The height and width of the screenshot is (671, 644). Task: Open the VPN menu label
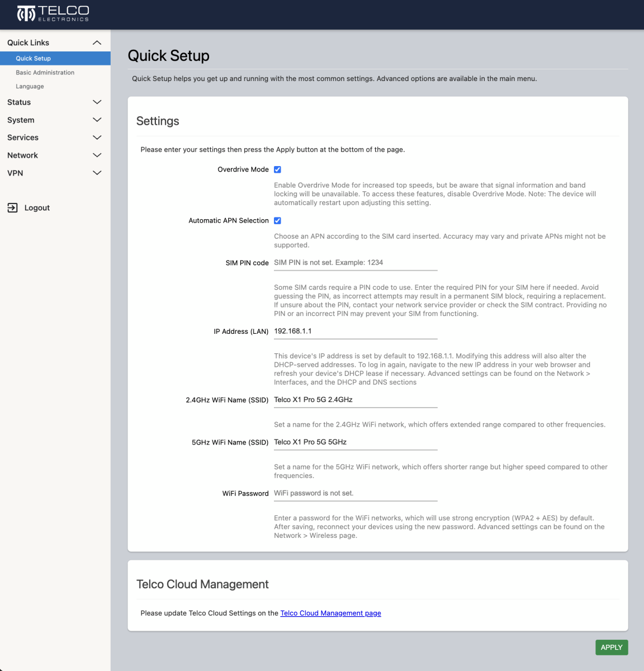point(15,173)
